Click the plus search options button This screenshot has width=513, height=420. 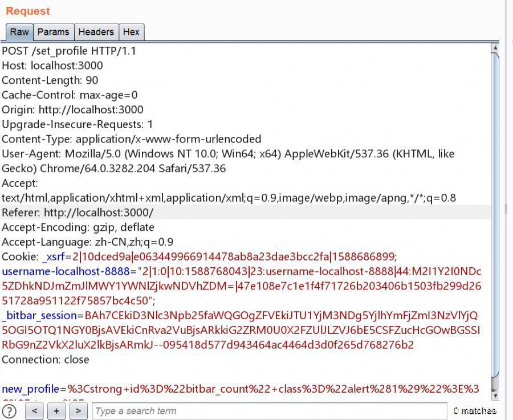[56, 411]
